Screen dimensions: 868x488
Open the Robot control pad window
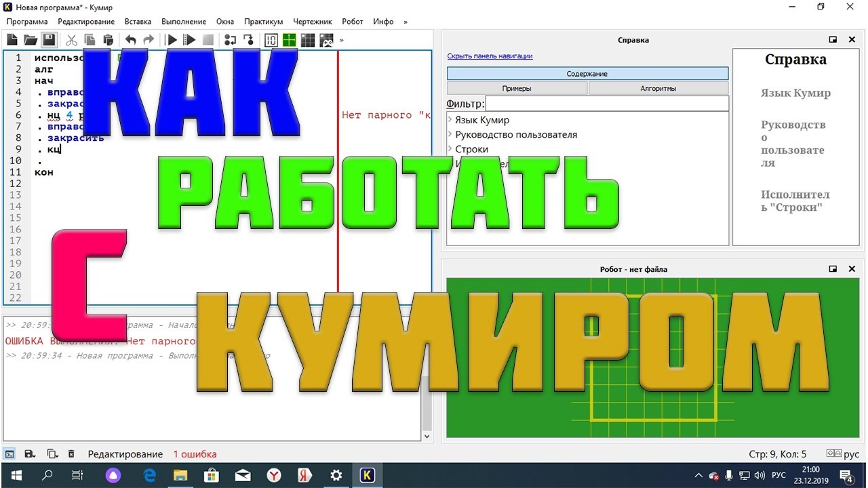326,40
